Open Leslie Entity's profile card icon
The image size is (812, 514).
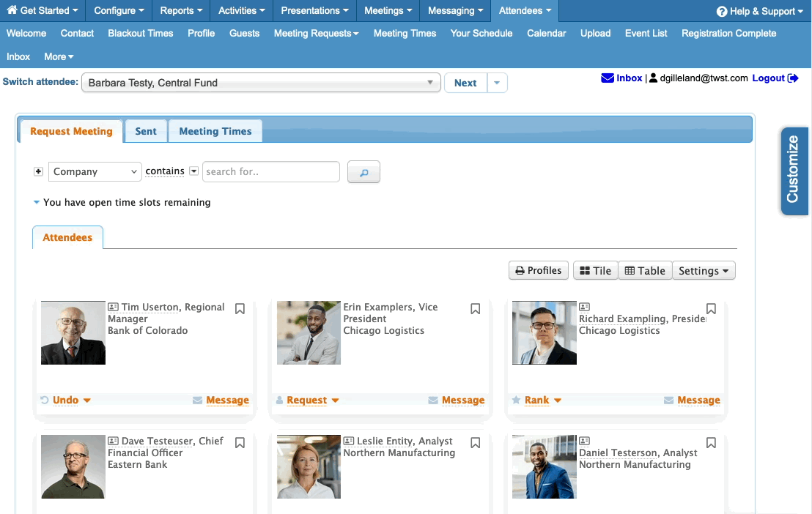[x=349, y=441]
